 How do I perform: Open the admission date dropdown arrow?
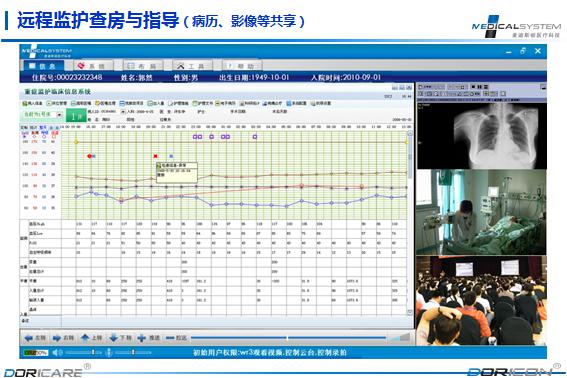coord(123,112)
